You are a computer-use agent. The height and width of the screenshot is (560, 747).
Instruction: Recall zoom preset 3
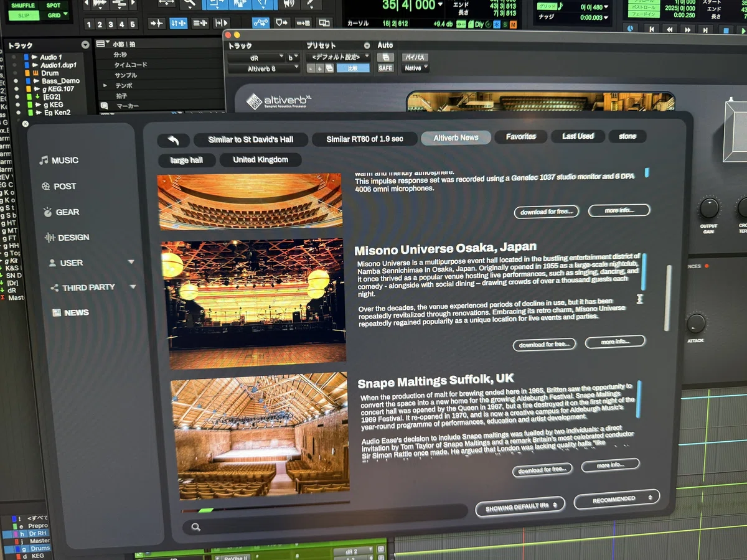[110, 24]
